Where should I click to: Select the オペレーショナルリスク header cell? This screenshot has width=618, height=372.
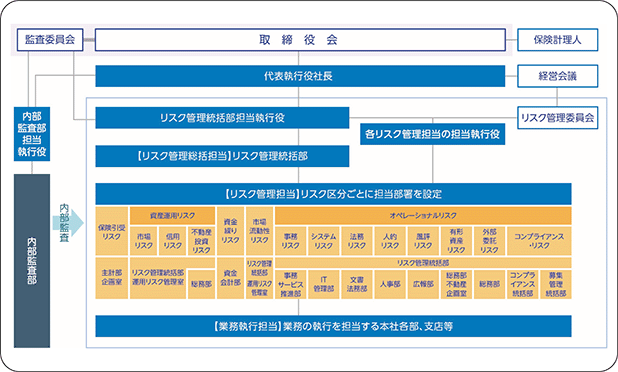point(423,216)
